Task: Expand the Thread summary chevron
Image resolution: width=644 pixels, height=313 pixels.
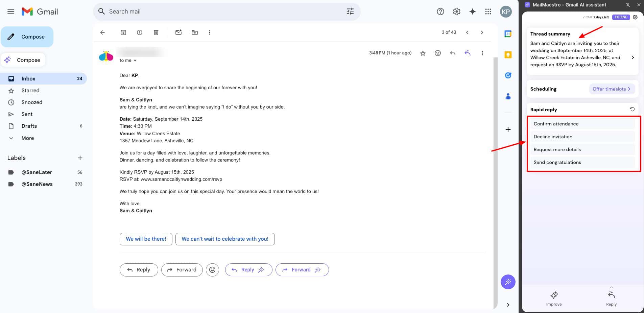Action: 633,57
